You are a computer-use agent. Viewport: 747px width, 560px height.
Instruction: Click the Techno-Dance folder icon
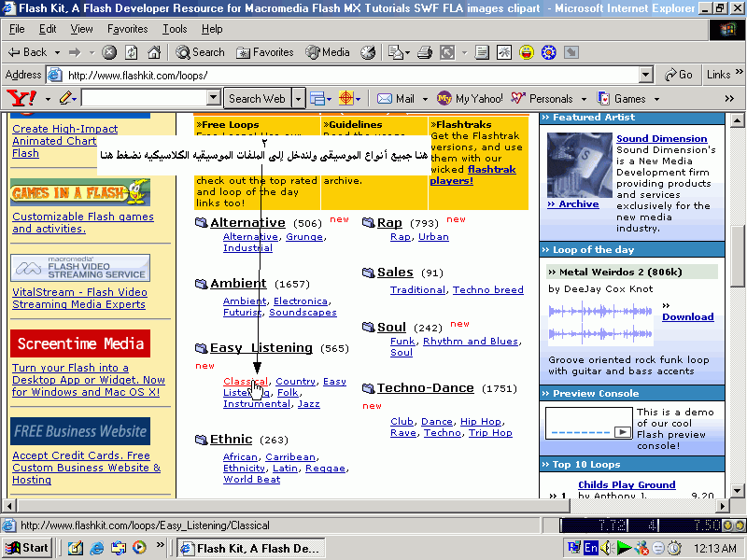pos(368,388)
